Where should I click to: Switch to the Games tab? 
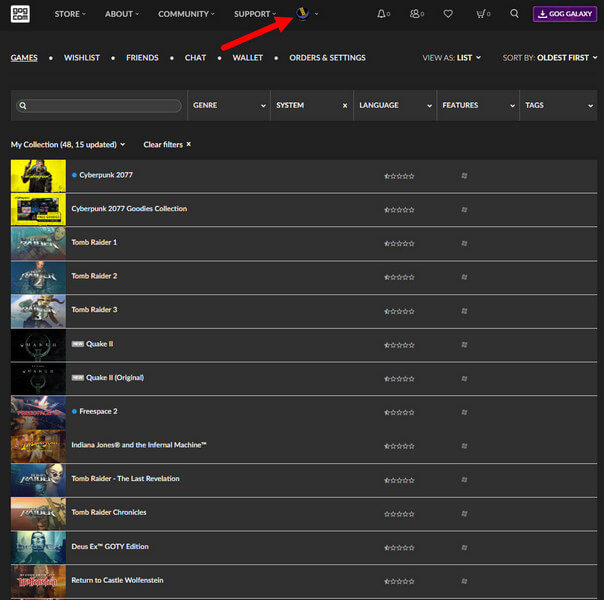pos(24,58)
